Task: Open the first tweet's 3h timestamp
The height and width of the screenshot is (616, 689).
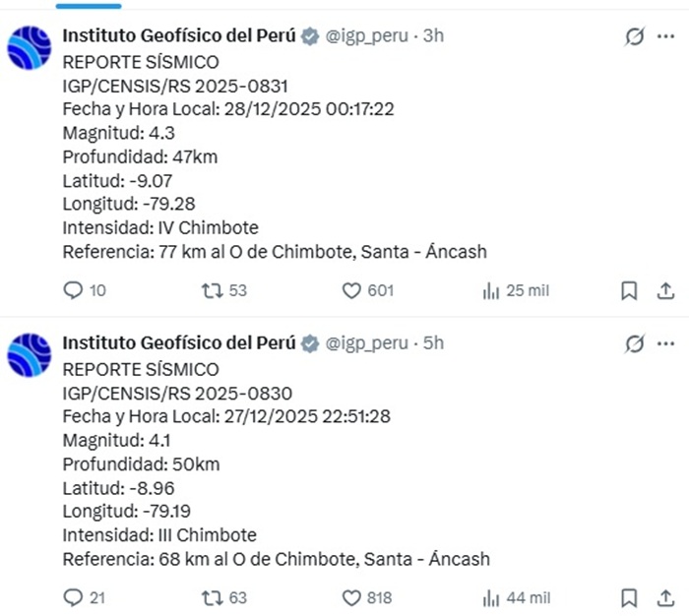Action: [x=433, y=36]
